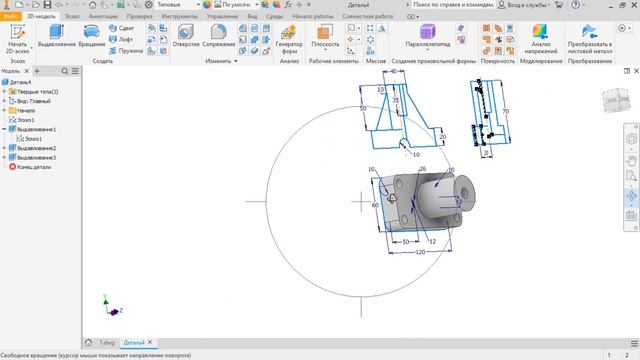Collapse the Выдавливание1 node
Viewport: 640px width, 360px height.
(x=4, y=129)
